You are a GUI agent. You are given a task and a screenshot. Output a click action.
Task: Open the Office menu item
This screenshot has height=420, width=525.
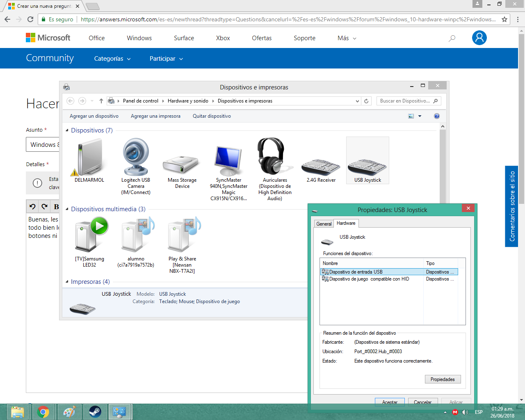click(x=97, y=38)
